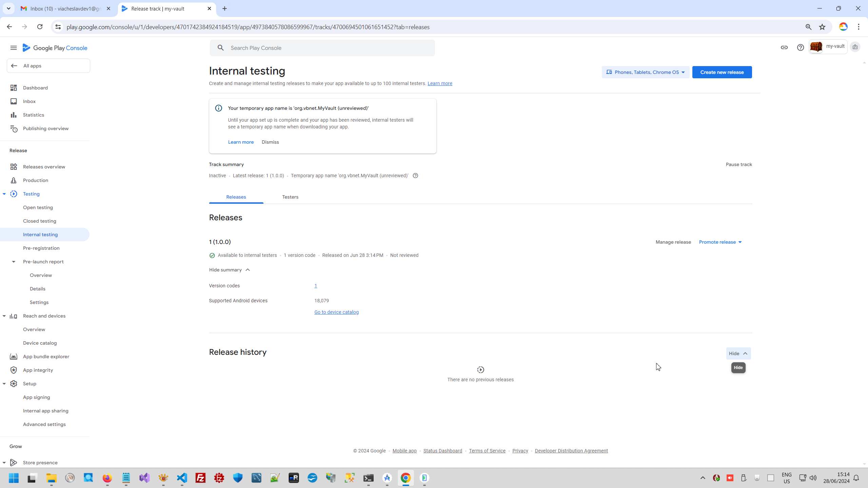Open the help question mark icon
The width and height of the screenshot is (868, 488).
[800, 47]
